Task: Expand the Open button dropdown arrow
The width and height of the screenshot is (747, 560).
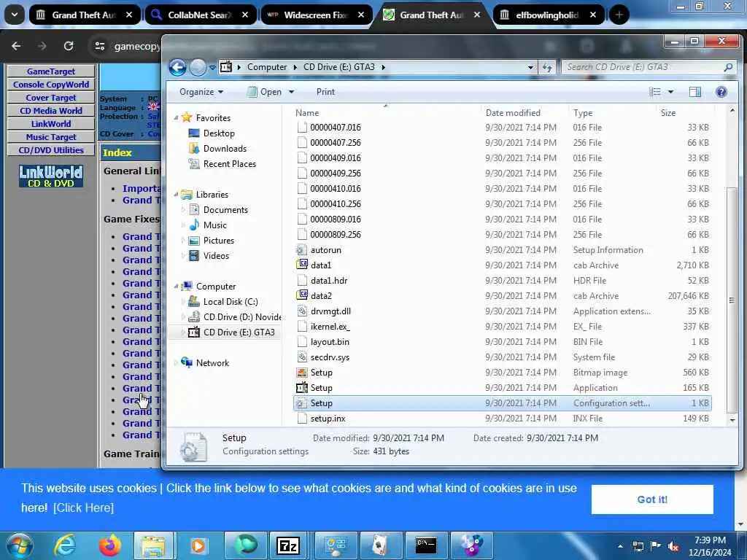Action: pyautogui.click(x=292, y=91)
